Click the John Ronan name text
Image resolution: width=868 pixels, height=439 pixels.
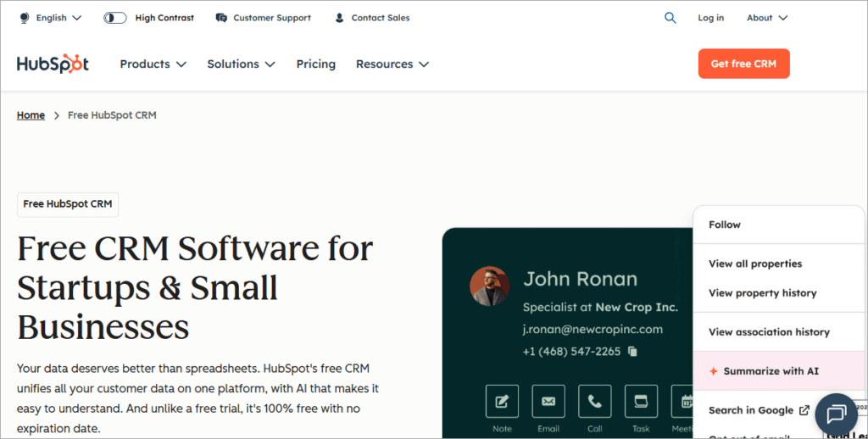point(580,279)
